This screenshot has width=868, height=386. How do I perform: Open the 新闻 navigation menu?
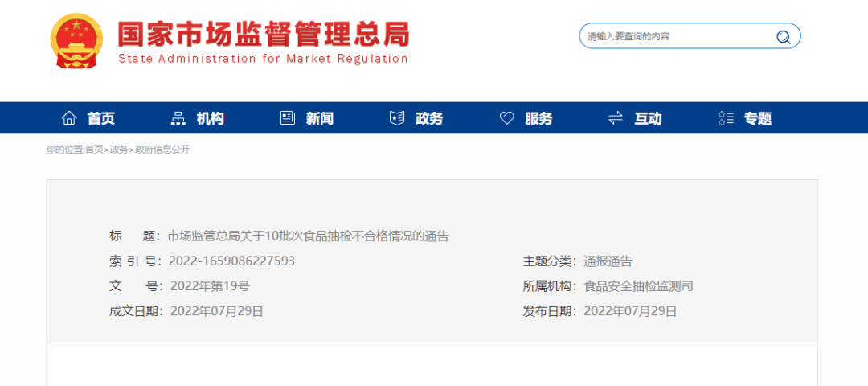pos(320,118)
